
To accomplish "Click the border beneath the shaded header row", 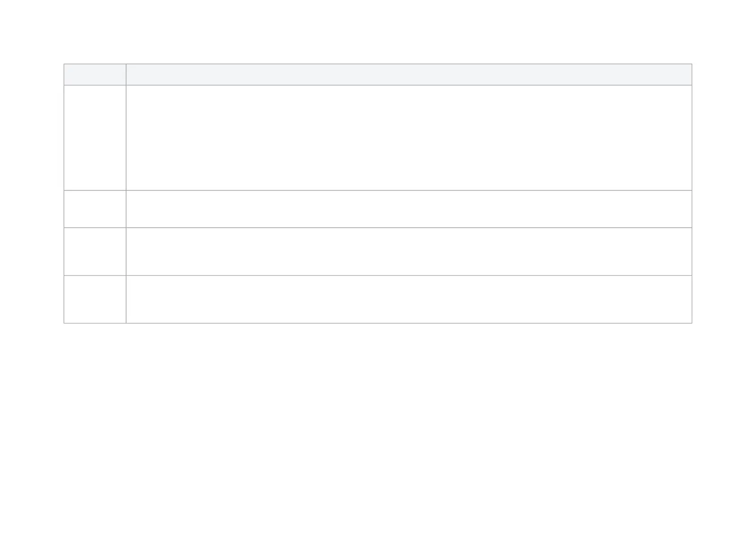I will point(378,85).
